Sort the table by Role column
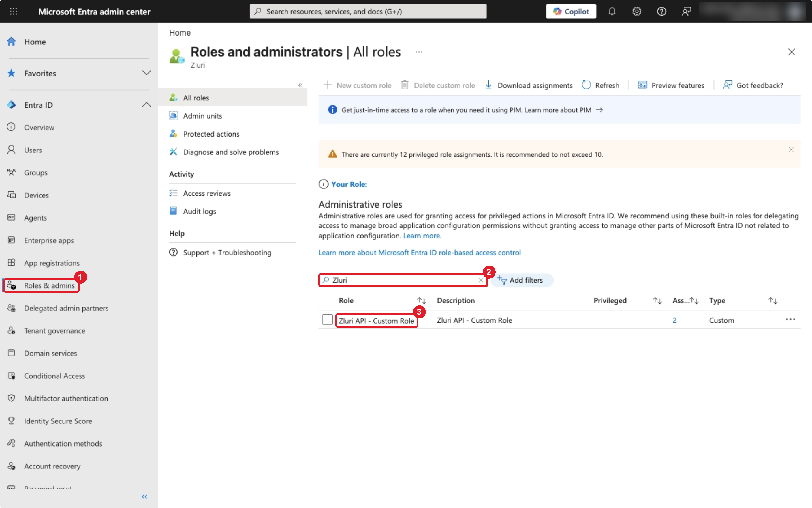 click(422, 301)
